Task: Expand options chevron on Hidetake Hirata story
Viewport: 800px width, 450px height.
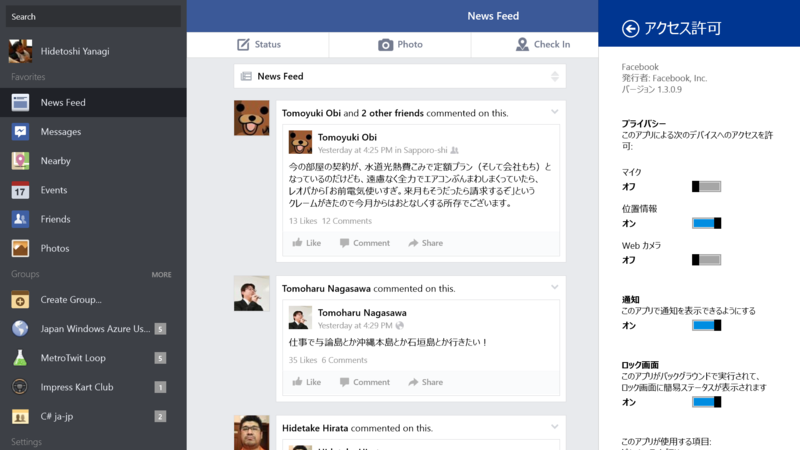Action: [x=555, y=427]
